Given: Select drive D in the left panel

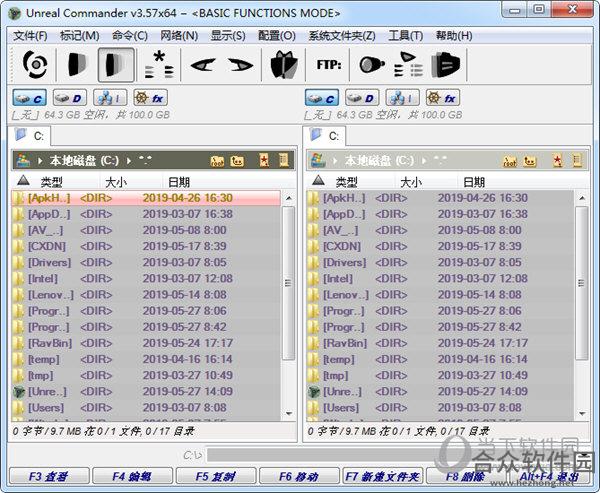Looking at the screenshot, I should [70, 98].
